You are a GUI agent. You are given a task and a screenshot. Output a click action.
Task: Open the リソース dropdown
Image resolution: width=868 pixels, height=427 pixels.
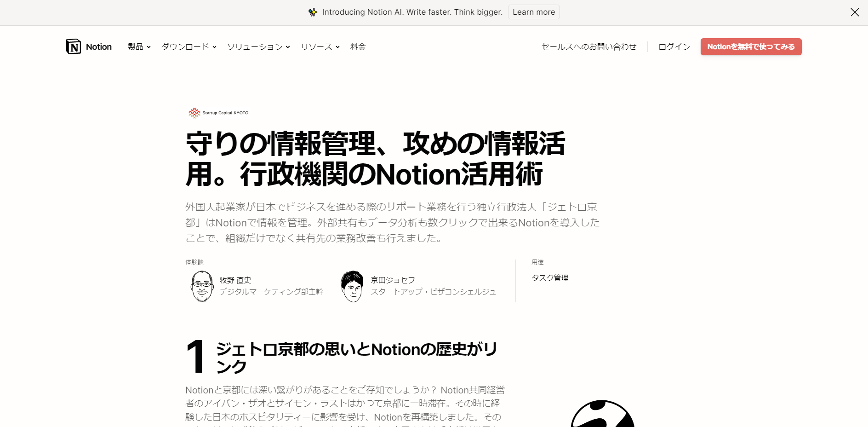tap(320, 46)
